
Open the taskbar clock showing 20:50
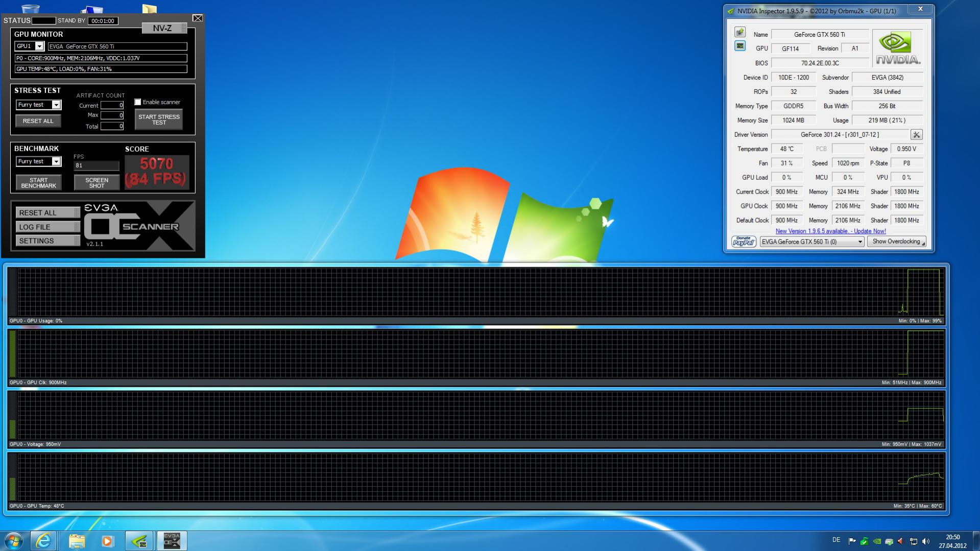(x=952, y=541)
